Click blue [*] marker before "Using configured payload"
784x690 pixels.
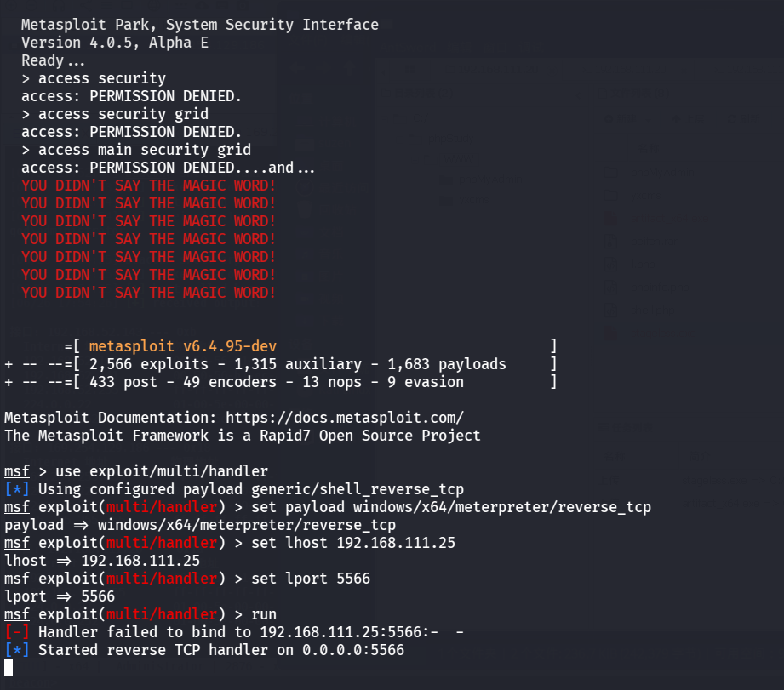click(x=16, y=488)
